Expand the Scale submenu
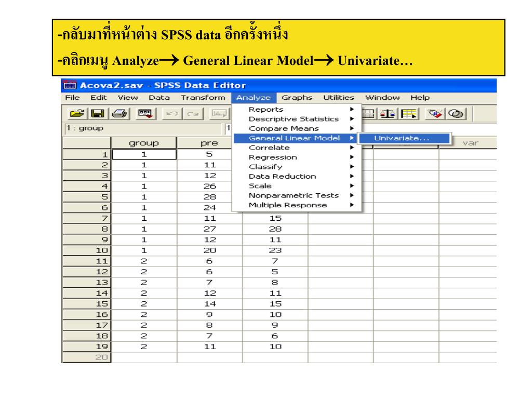 pos(297,186)
